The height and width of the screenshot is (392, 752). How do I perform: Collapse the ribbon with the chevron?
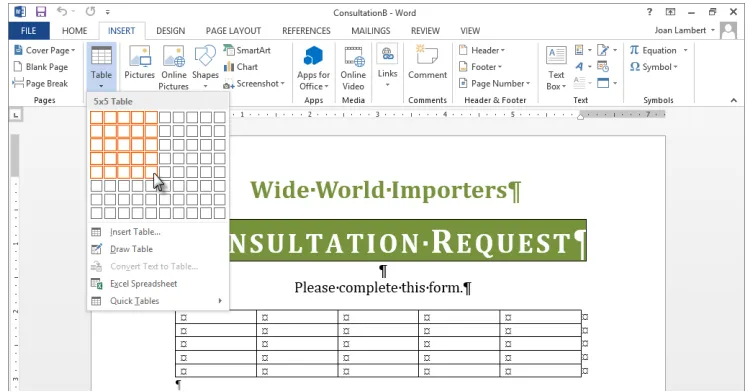(x=734, y=100)
